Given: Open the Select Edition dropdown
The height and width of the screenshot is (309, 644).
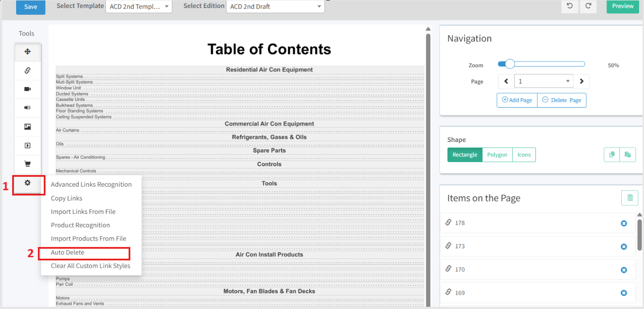Looking at the screenshot, I should coord(275,7).
